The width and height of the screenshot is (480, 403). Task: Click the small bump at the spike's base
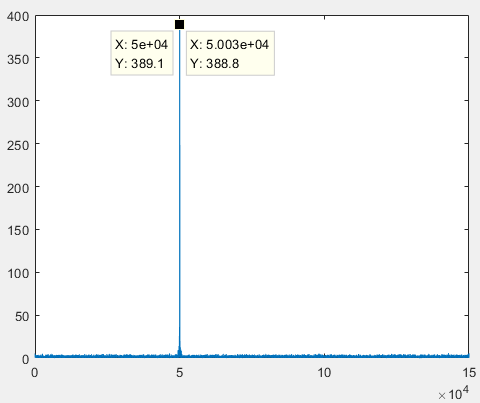coord(180,351)
